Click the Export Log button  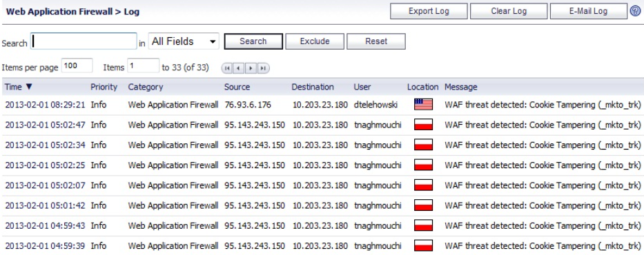[x=429, y=11]
